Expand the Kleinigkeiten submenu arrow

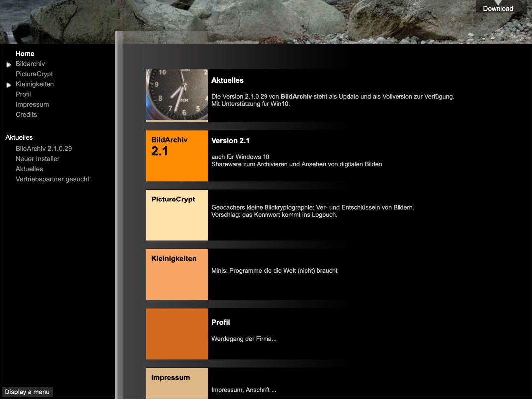coord(8,85)
